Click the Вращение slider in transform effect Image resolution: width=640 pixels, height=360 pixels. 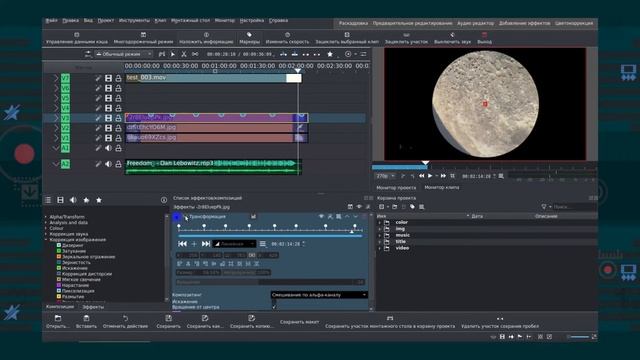(270, 282)
